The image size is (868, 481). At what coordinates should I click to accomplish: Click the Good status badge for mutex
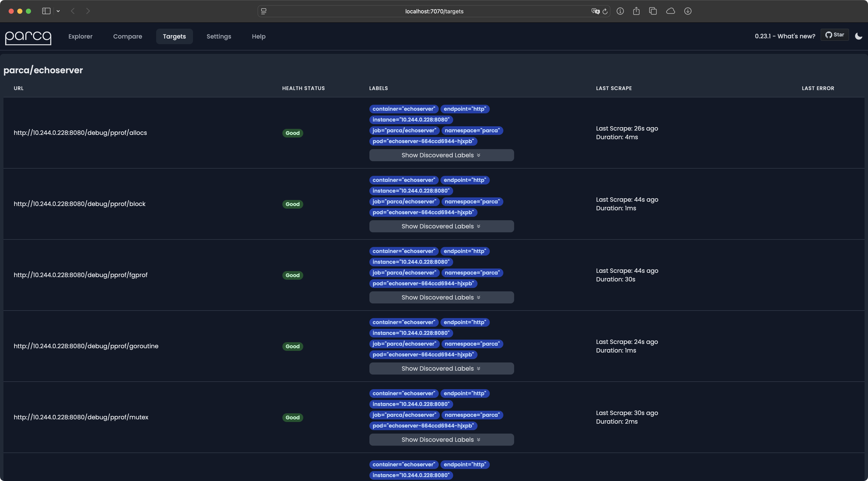click(292, 418)
